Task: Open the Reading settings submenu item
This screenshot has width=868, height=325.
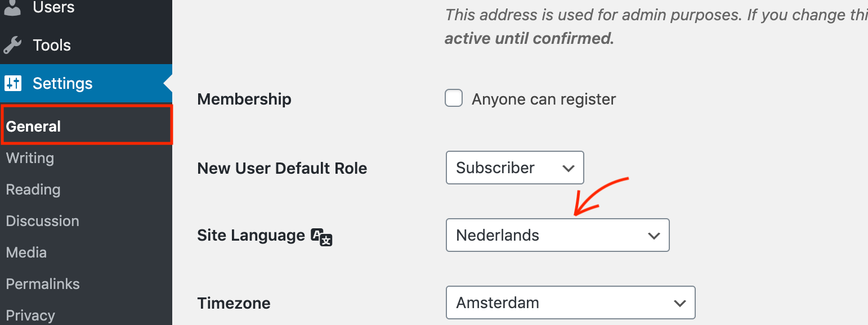Action: coord(33,189)
